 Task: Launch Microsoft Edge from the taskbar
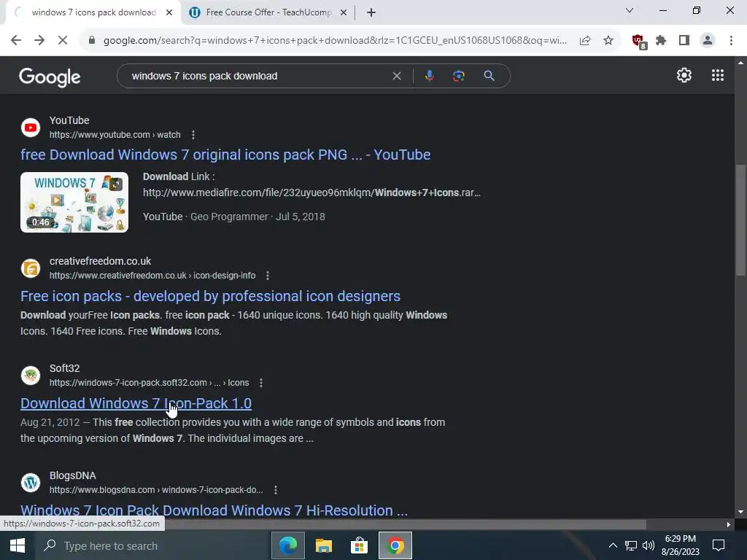287,545
